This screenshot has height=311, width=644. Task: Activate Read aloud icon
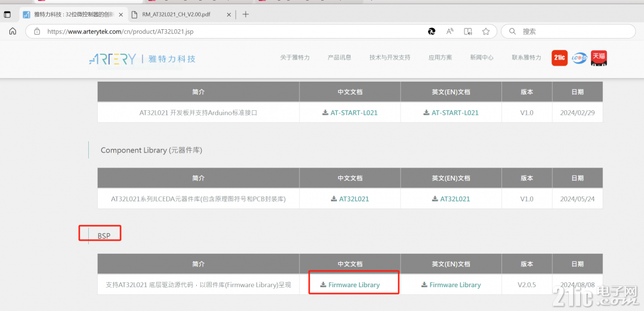(450, 31)
